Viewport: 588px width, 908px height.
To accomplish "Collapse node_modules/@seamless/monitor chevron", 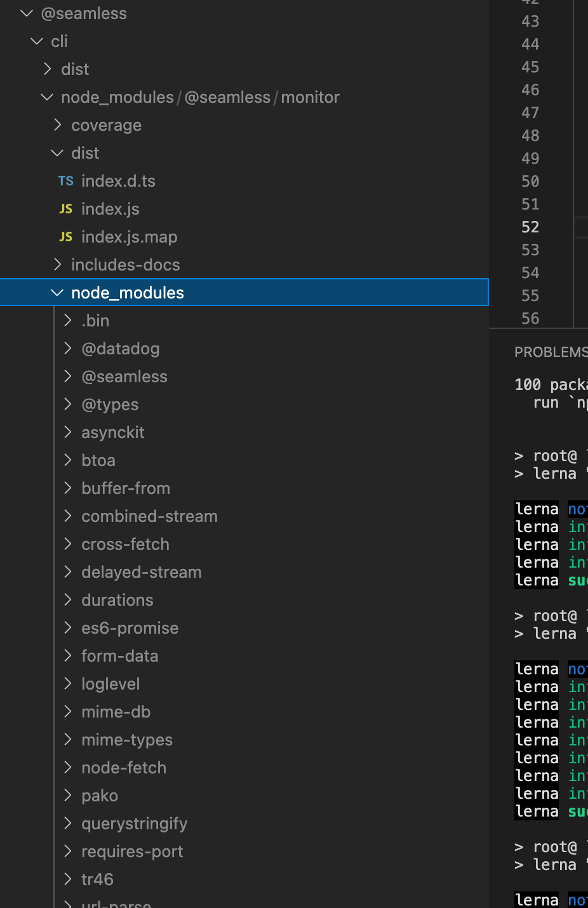I will click(47, 97).
